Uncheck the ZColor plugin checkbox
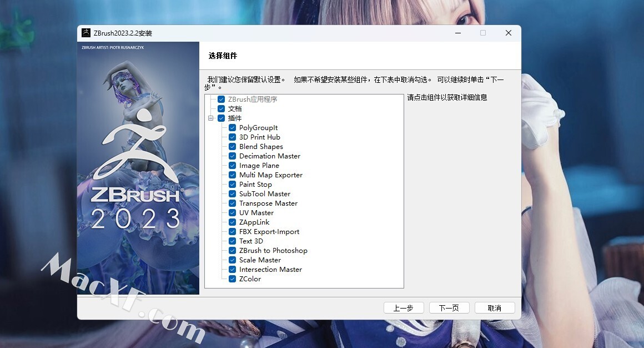The image size is (644, 348). [233, 279]
